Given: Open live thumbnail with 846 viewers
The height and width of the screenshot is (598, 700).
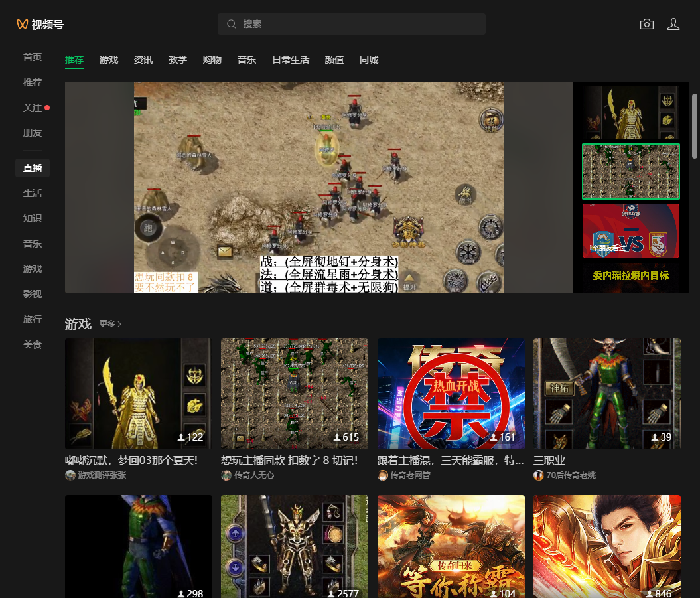Looking at the screenshot, I should pos(606,546).
